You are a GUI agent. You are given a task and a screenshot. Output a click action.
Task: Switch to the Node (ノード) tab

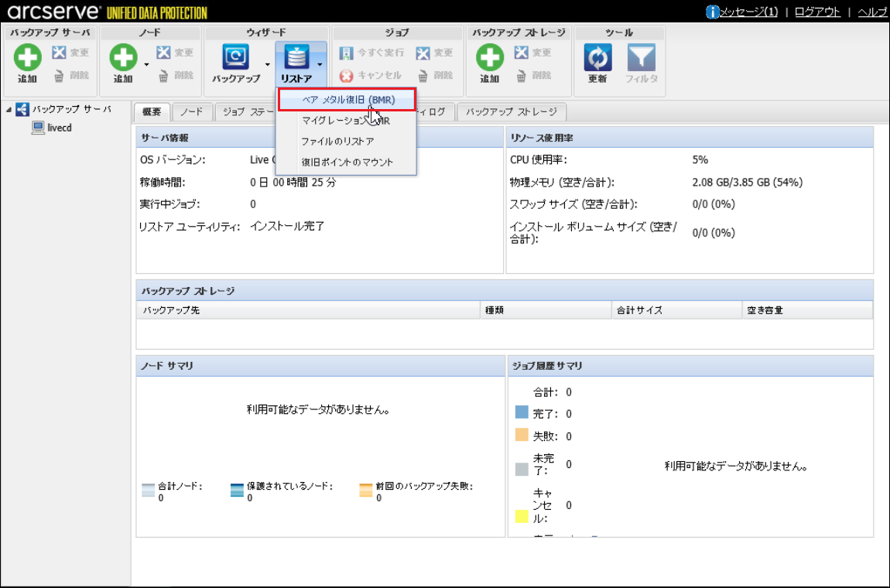pyautogui.click(x=192, y=112)
